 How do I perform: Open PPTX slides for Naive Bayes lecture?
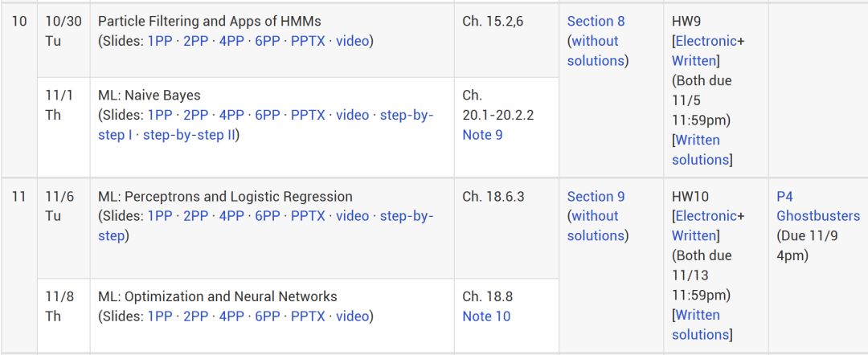tap(308, 115)
